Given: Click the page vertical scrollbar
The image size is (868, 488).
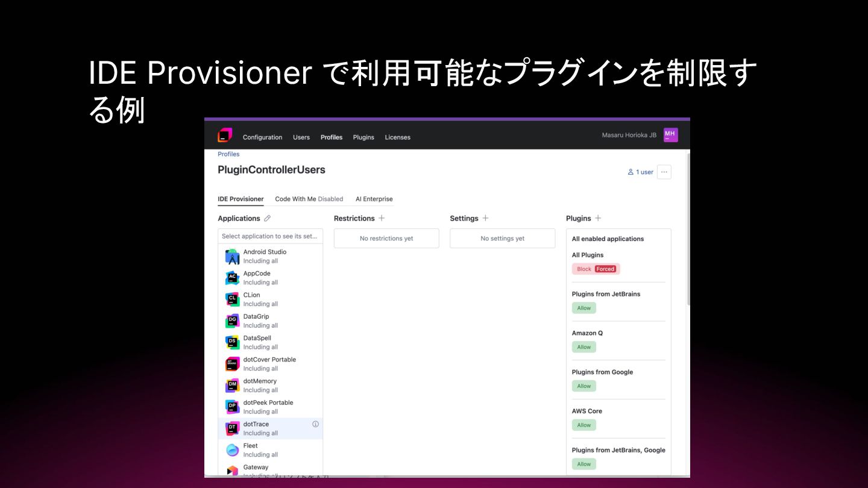Looking at the screenshot, I should click(688, 229).
